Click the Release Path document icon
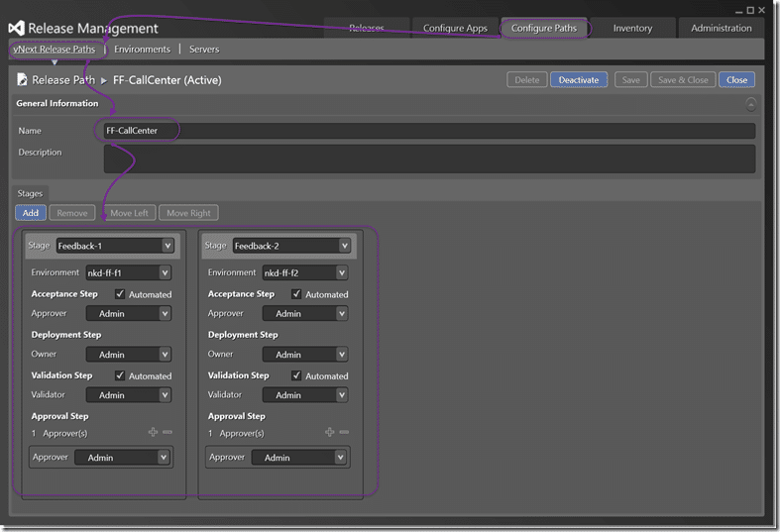780x532 pixels. pos(22,79)
